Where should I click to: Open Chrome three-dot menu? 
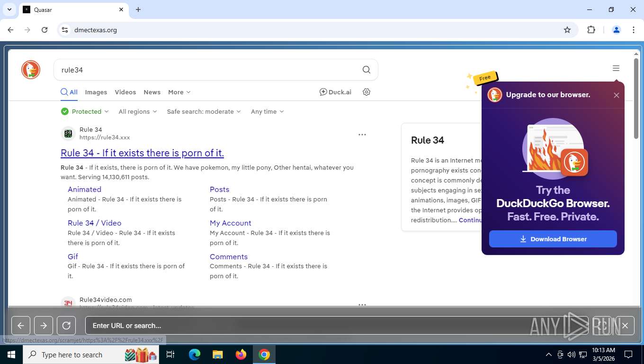(x=634, y=30)
